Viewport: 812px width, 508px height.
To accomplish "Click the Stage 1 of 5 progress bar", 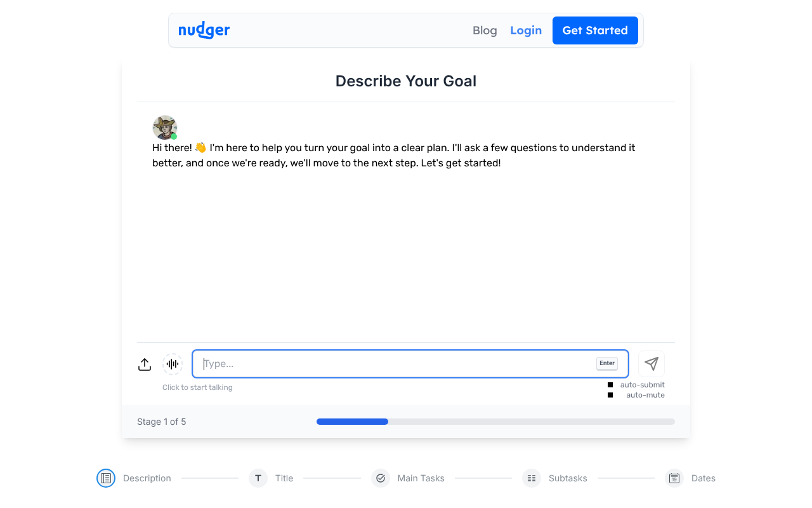I will (x=495, y=421).
